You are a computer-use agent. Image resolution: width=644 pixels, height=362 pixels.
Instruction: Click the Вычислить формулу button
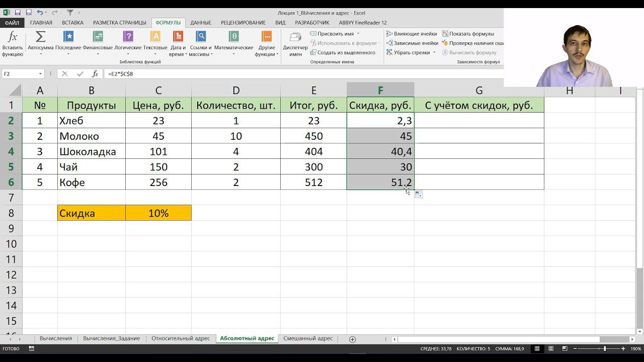469,52
